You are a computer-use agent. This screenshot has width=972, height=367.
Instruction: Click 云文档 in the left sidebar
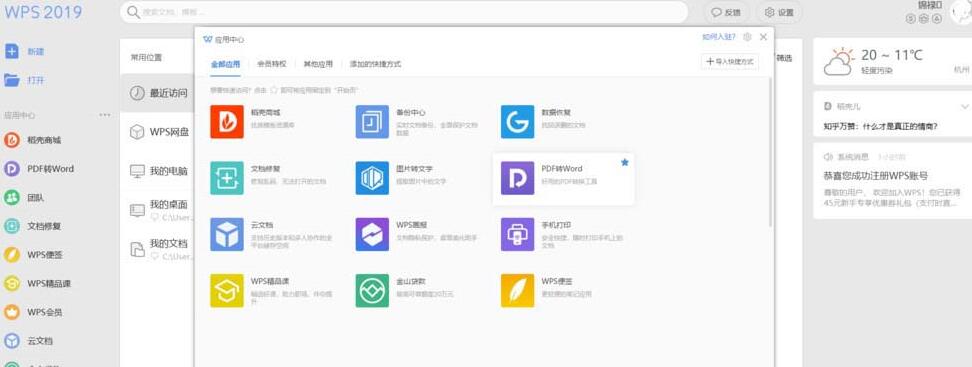[29, 341]
